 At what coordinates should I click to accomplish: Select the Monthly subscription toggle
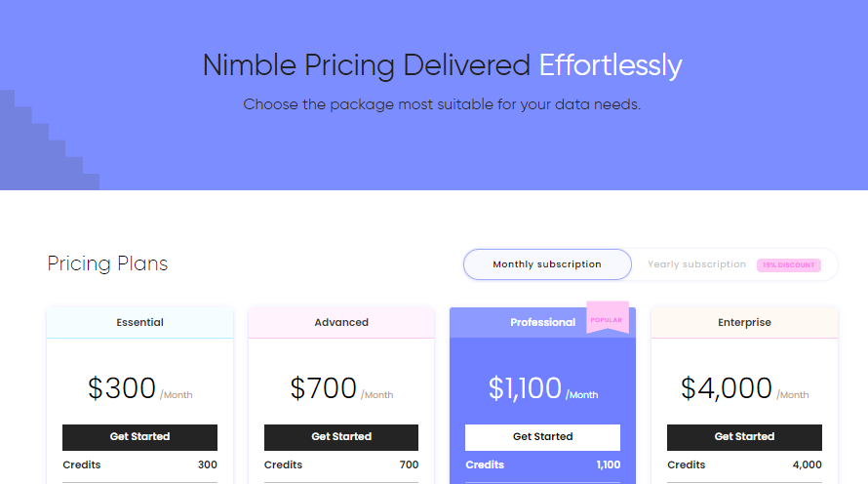[x=547, y=264]
